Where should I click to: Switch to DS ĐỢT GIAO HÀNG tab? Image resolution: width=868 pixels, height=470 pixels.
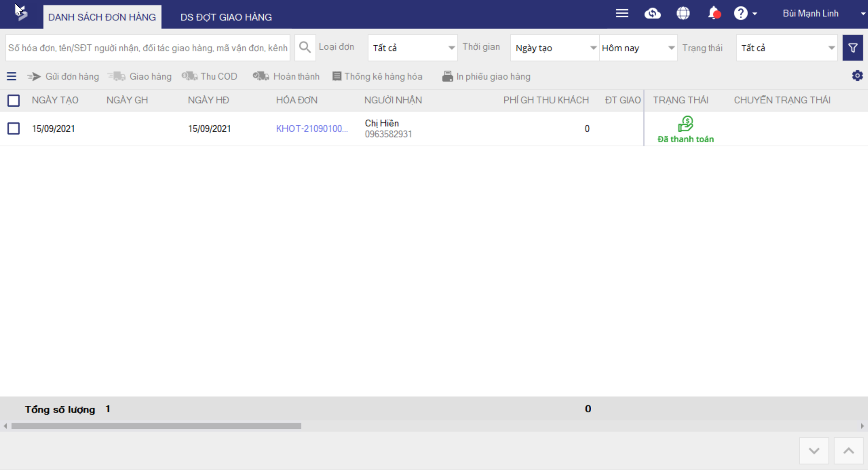[226, 17]
